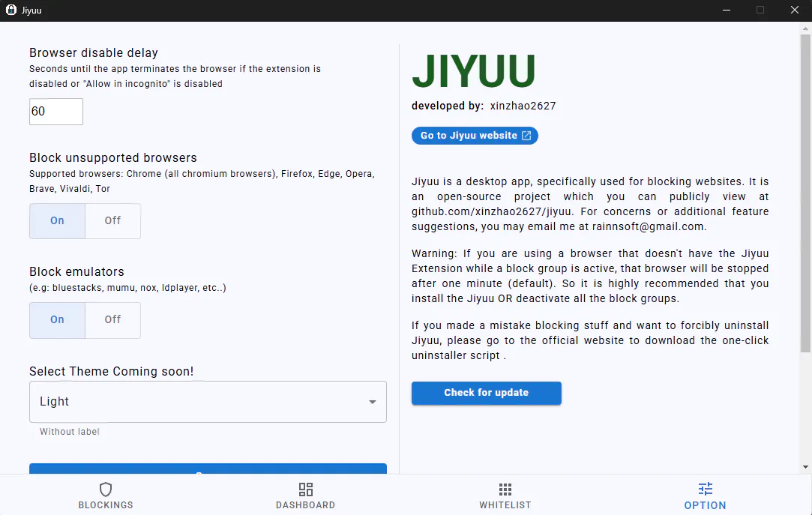Click Check for update button

[x=487, y=393]
